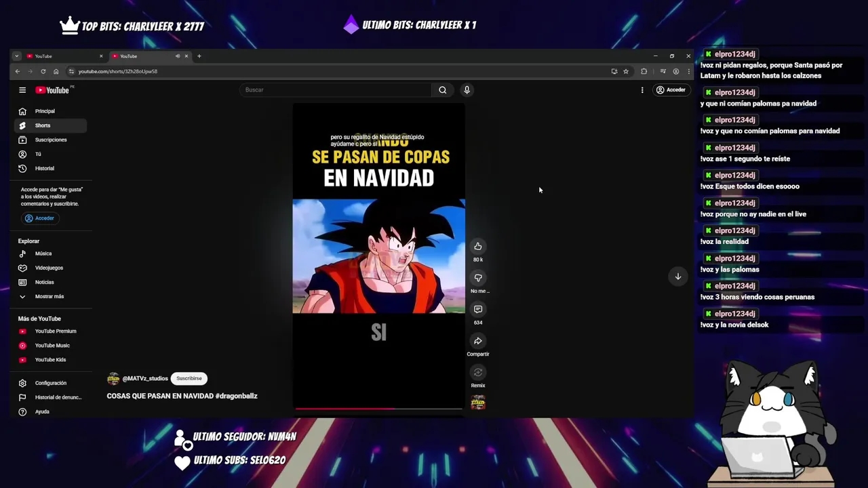The image size is (868, 488).
Task: Close the first YouTube tab
Action: click(x=101, y=56)
